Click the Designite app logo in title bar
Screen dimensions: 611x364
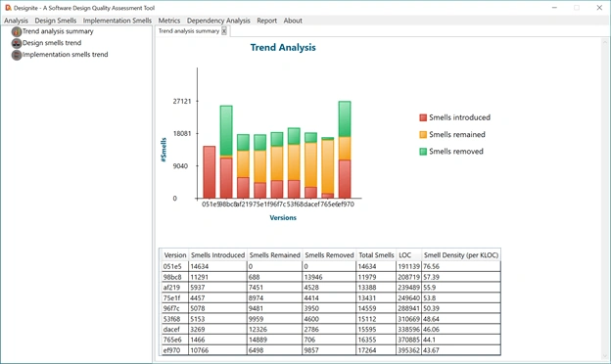click(x=8, y=8)
